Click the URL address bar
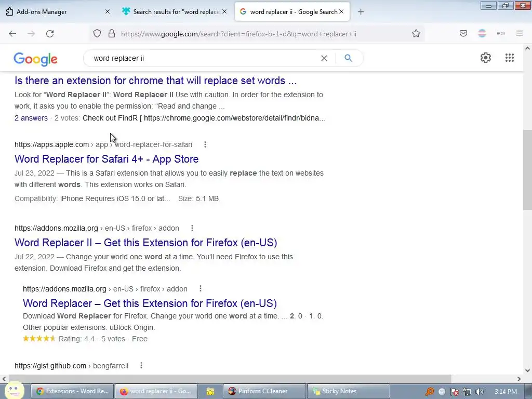Viewport: 532px width, 399px height. pos(238,34)
